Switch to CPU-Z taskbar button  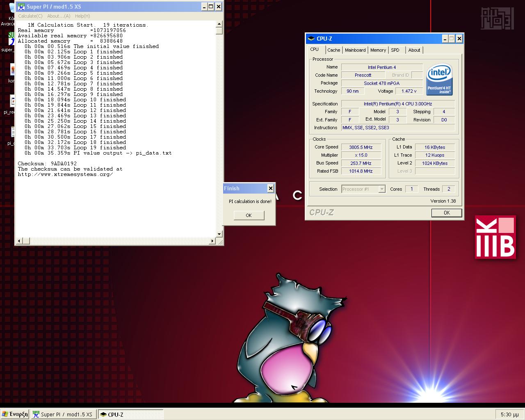click(x=130, y=414)
